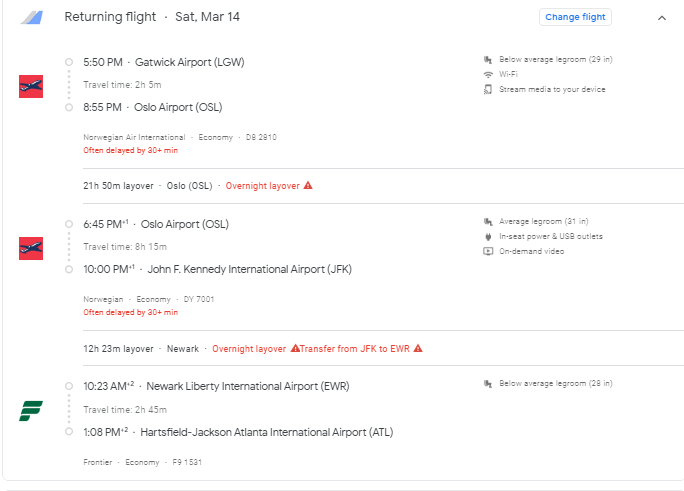Click the On-demand video icon

[x=488, y=251]
